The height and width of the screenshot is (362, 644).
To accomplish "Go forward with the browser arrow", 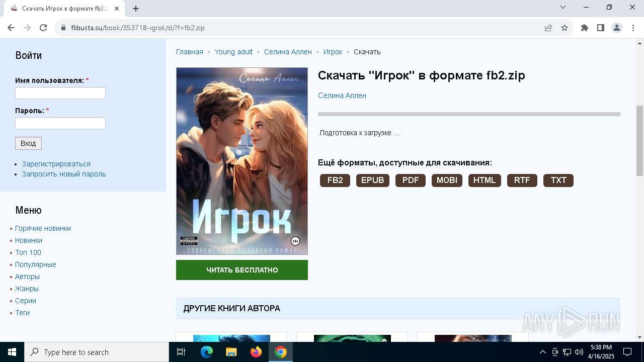I will click(27, 28).
